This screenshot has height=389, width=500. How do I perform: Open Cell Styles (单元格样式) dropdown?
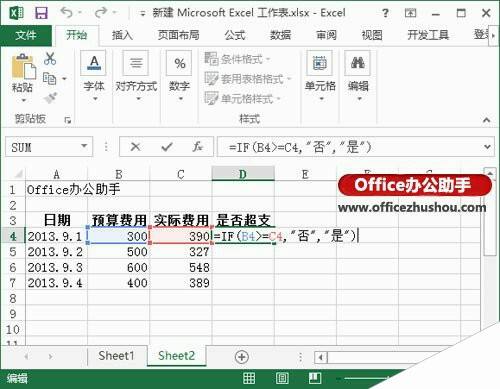[x=243, y=99]
